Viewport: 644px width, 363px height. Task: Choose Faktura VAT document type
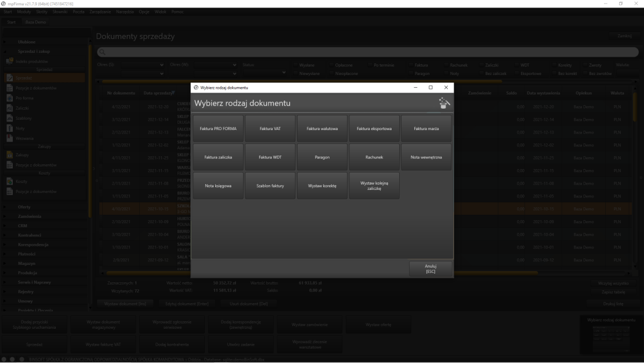pyautogui.click(x=270, y=128)
